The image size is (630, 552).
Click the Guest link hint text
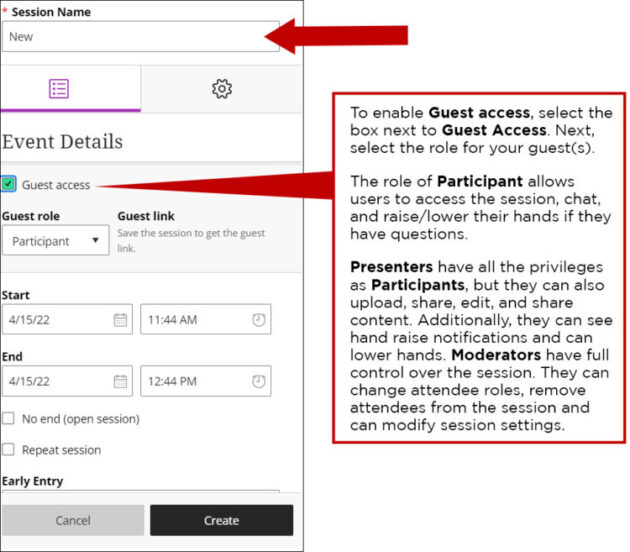(191, 240)
